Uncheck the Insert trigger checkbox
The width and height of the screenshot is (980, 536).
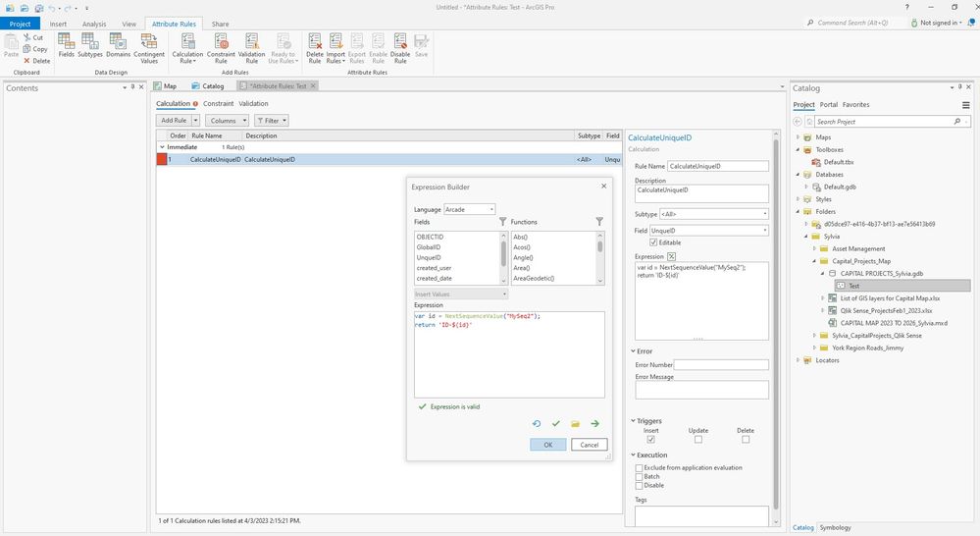pos(650,439)
